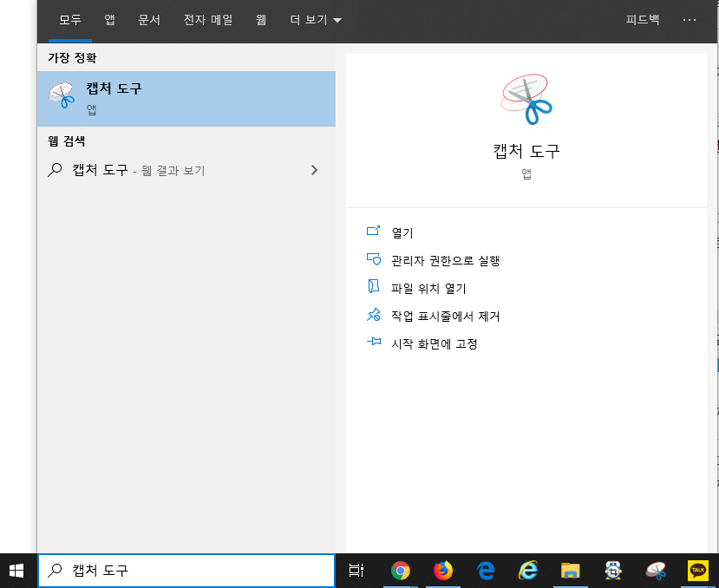Open File Explorer from the taskbar

[571, 571]
